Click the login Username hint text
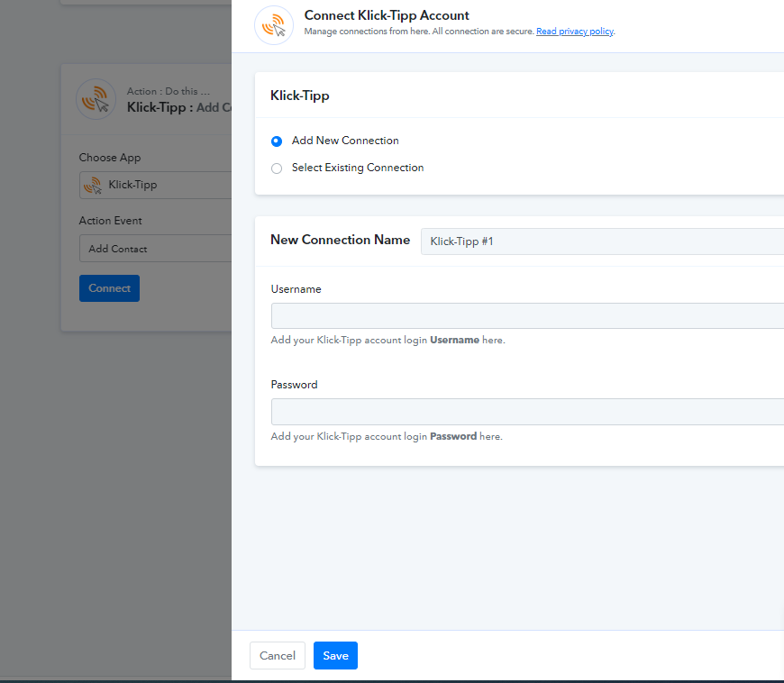 coord(388,340)
